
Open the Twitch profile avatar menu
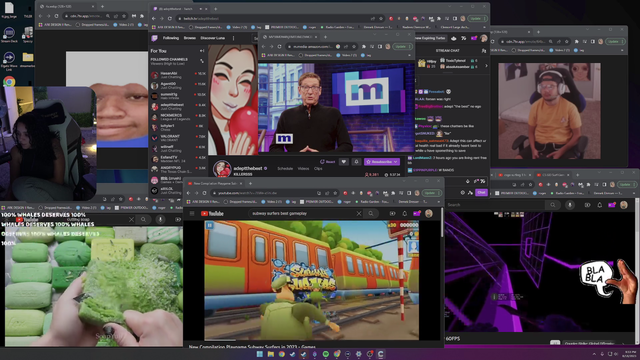pyautogui.click(x=484, y=38)
